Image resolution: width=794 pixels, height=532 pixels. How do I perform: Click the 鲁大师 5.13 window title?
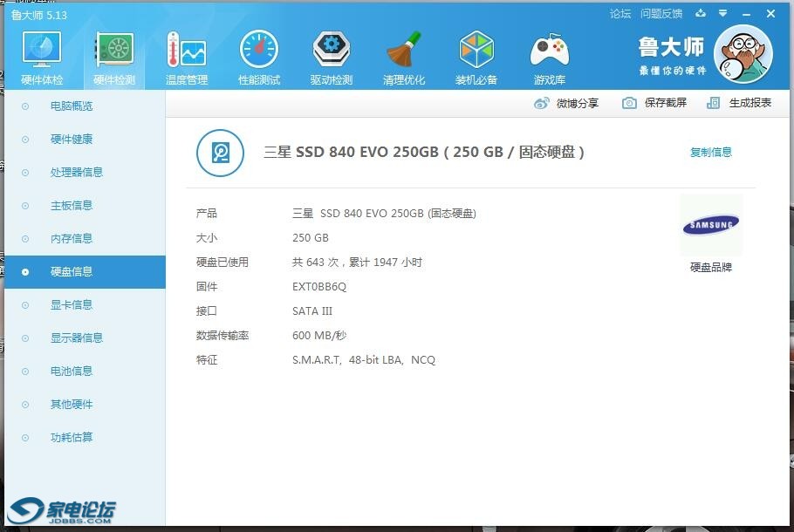[x=39, y=15]
